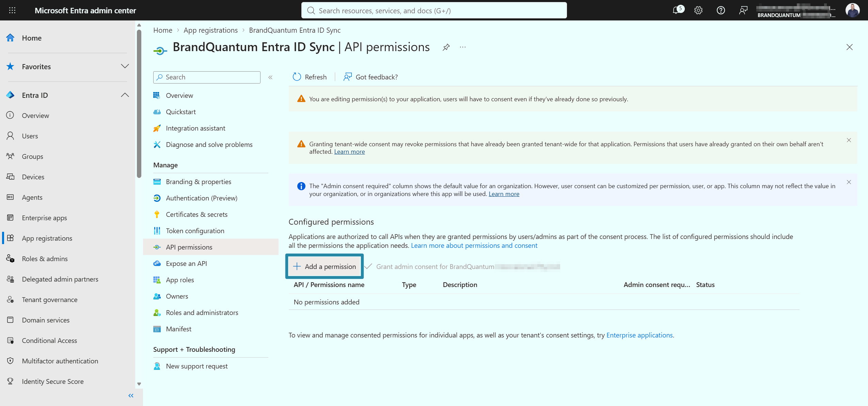Dismiss the Admin consent required info banner
Image resolution: width=868 pixels, height=406 pixels.
(849, 182)
